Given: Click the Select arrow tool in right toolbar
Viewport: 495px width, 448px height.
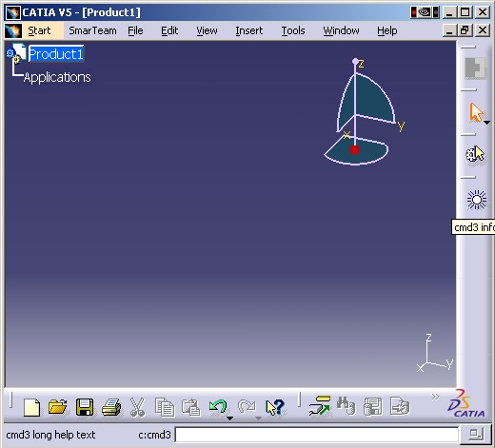Looking at the screenshot, I should [x=476, y=112].
